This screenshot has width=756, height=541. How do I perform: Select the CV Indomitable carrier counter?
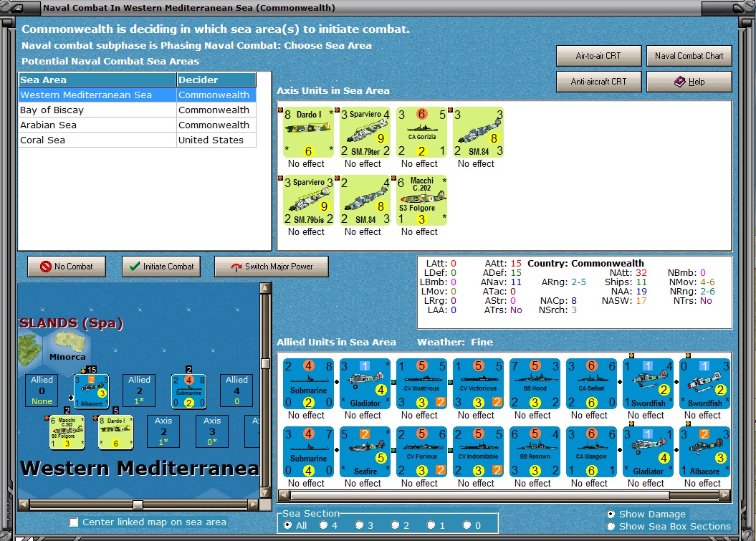coord(478,451)
